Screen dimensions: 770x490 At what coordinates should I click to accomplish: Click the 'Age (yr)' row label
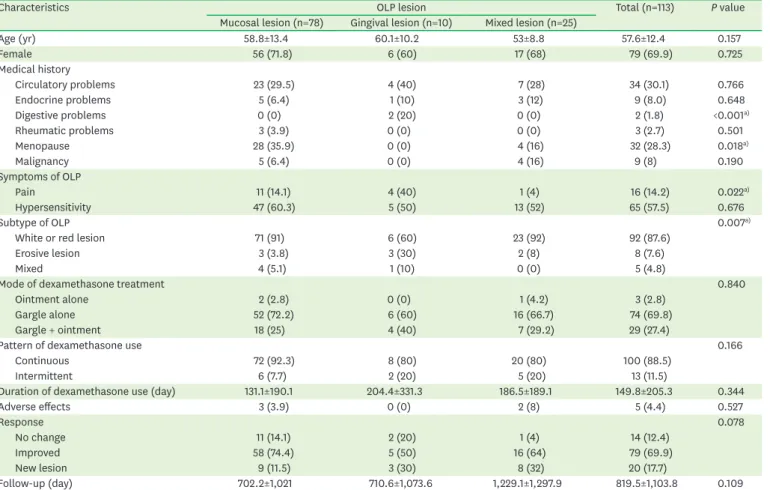point(17,39)
